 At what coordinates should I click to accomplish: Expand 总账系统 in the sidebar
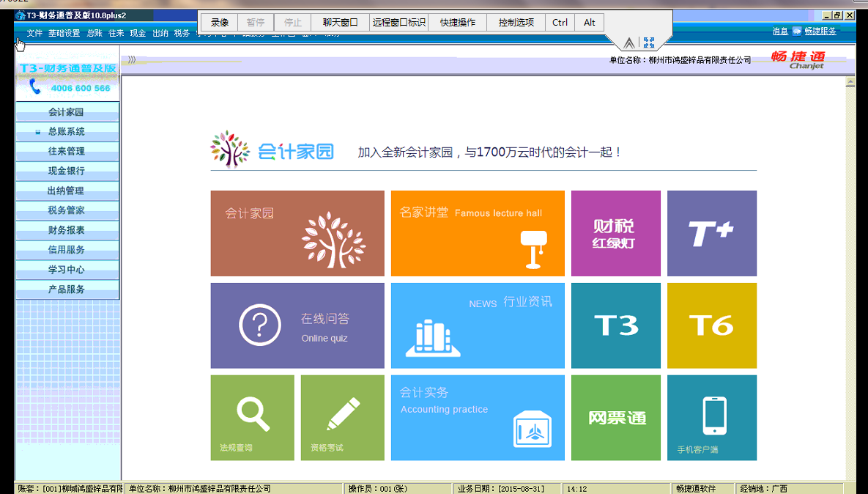click(x=67, y=131)
